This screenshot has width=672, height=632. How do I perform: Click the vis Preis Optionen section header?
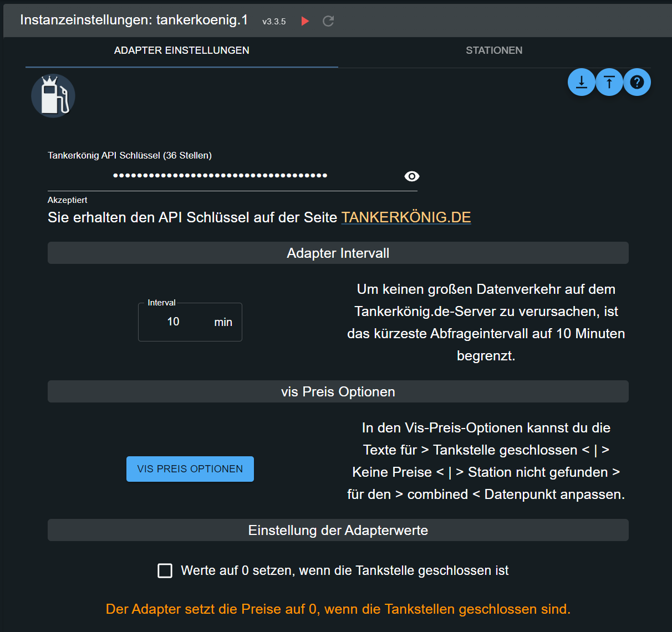tap(338, 391)
